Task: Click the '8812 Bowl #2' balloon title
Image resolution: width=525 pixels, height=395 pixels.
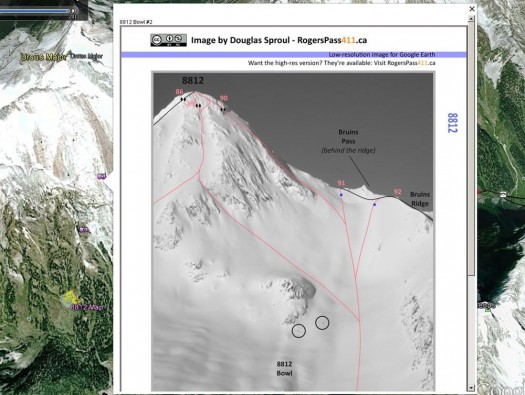Action: [x=136, y=22]
